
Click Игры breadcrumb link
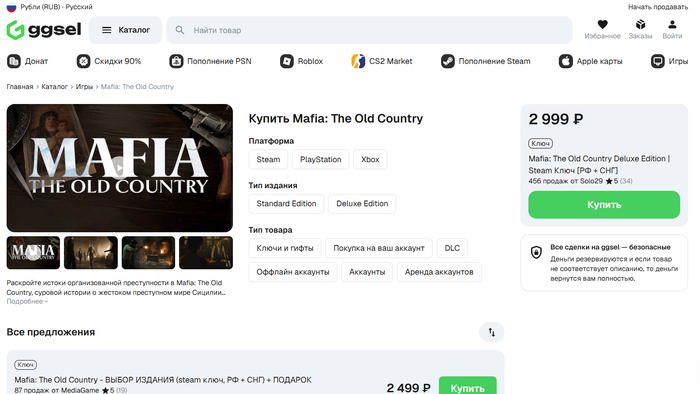coord(84,87)
